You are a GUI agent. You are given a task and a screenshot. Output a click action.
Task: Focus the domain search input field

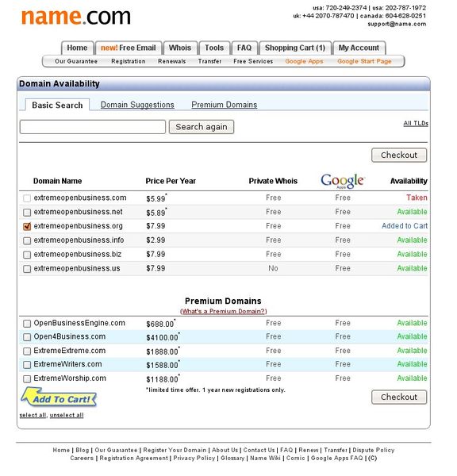[x=93, y=127]
